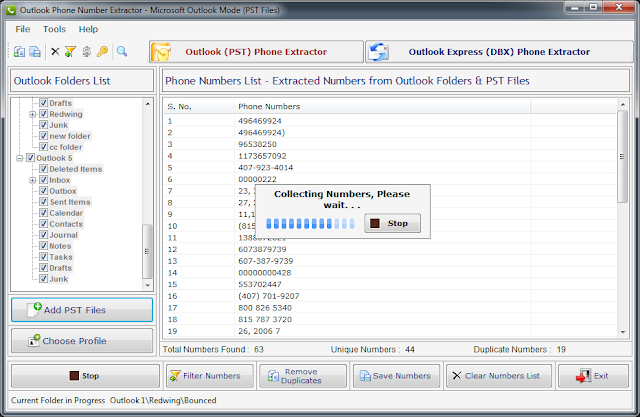Click the dollar sign purchase icon
The width and height of the screenshot is (640, 417).
click(x=86, y=52)
